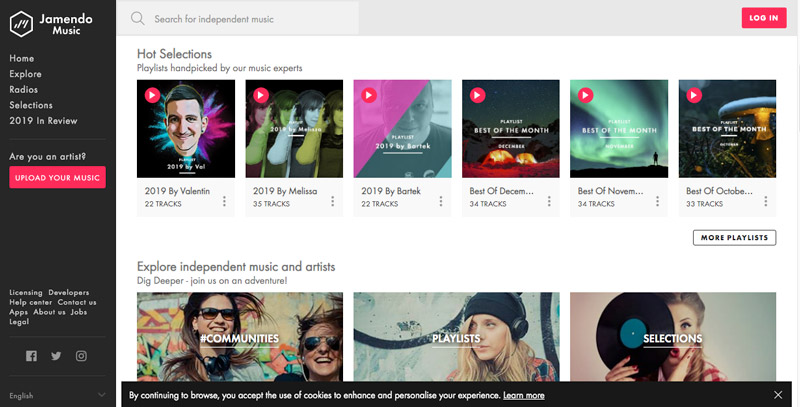800x407 pixels.
Task: Click the search magnifier icon
Action: coord(137,18)
